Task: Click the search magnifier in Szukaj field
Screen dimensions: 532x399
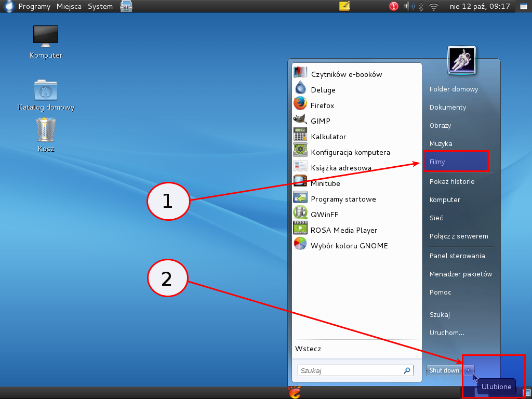Action: [x=407, y=370]
